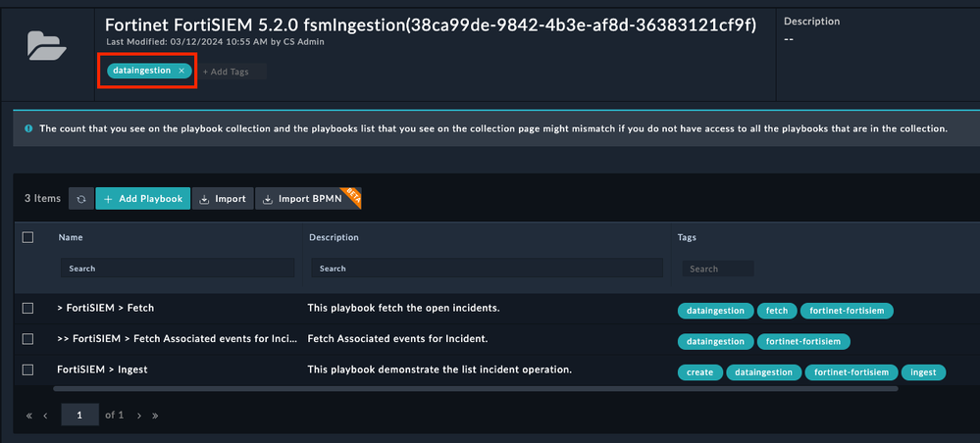Go to the previous page arrow
The image size is (980, 443).
click(x=45, y=416)
